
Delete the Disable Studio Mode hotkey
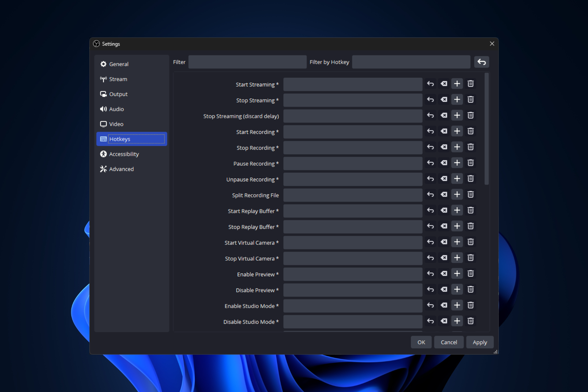pos(470,321)
